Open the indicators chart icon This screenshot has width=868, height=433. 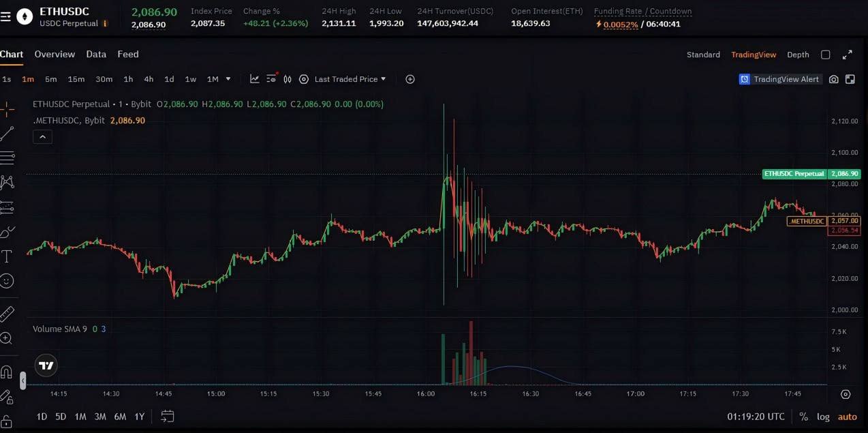[254, 79]
